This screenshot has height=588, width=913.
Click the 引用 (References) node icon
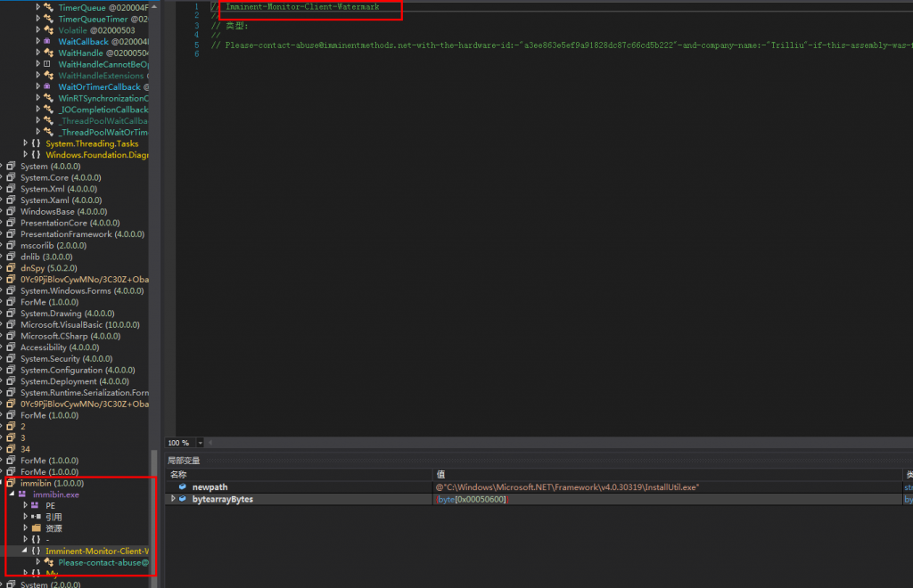(36, 516)
